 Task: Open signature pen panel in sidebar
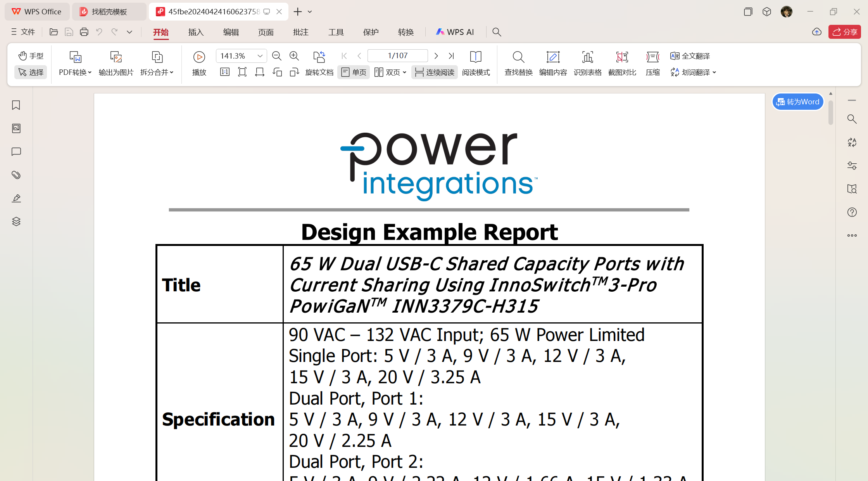tap(16, 198)
